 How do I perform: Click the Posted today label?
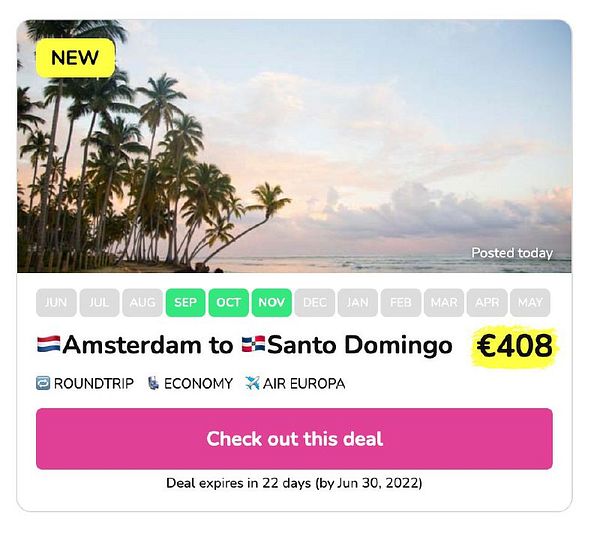[511, 253]
